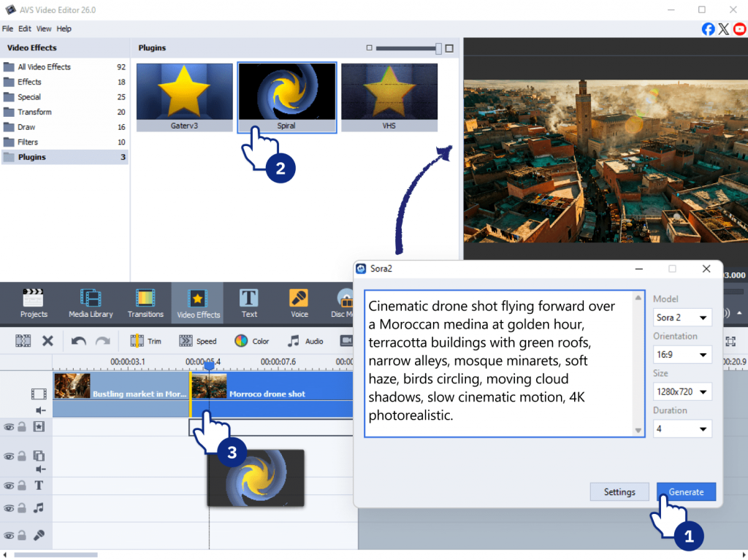Select the Draw effects folder

coord(65,127)
